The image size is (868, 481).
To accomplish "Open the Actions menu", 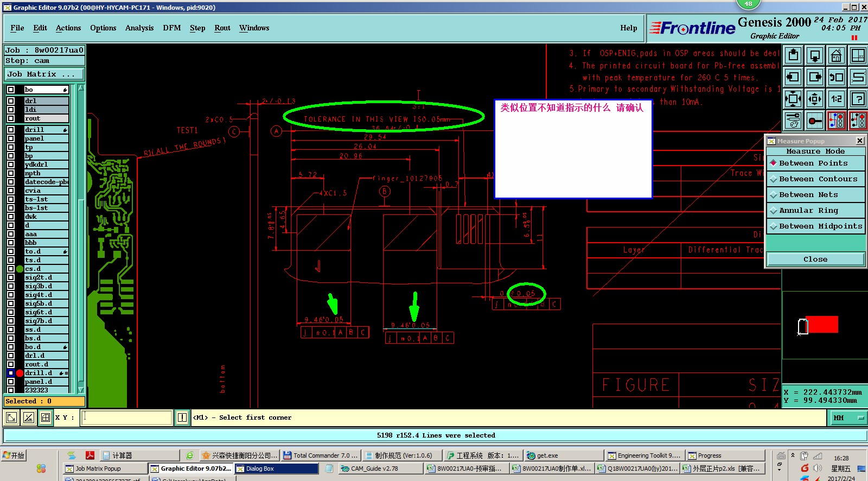I will pos(68,28).
